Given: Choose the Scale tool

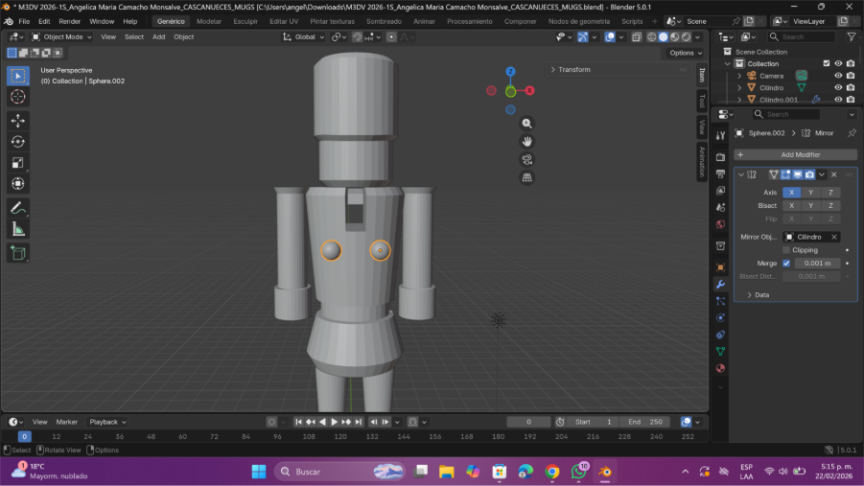Looking at the screenshot, I should pos(18,162).
